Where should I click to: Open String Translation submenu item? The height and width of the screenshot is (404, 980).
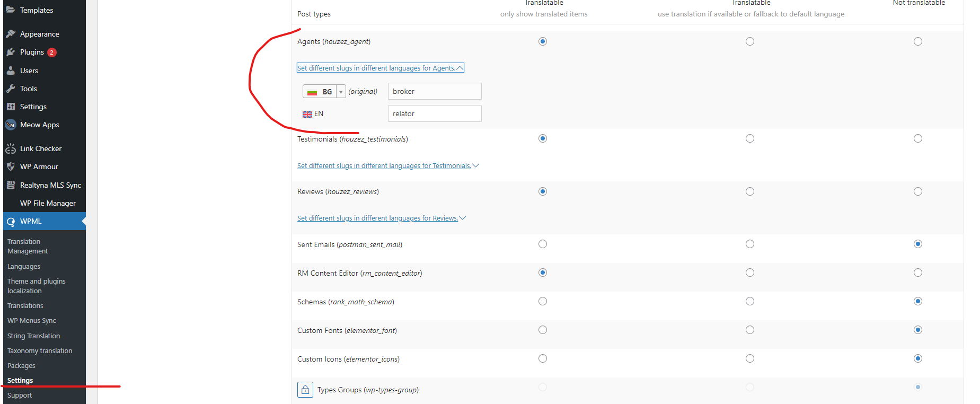coord(33,336)
